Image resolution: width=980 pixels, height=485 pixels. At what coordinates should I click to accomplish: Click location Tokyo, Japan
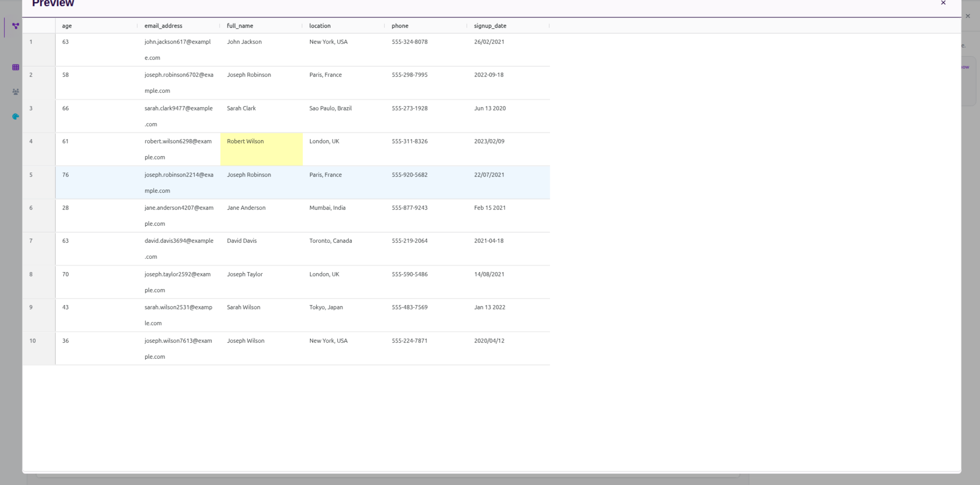coord(344,315)
